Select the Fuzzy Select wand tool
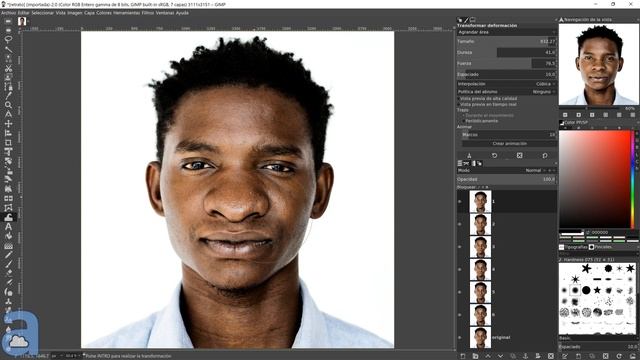640x360 pixels. (x=8, y=49)
